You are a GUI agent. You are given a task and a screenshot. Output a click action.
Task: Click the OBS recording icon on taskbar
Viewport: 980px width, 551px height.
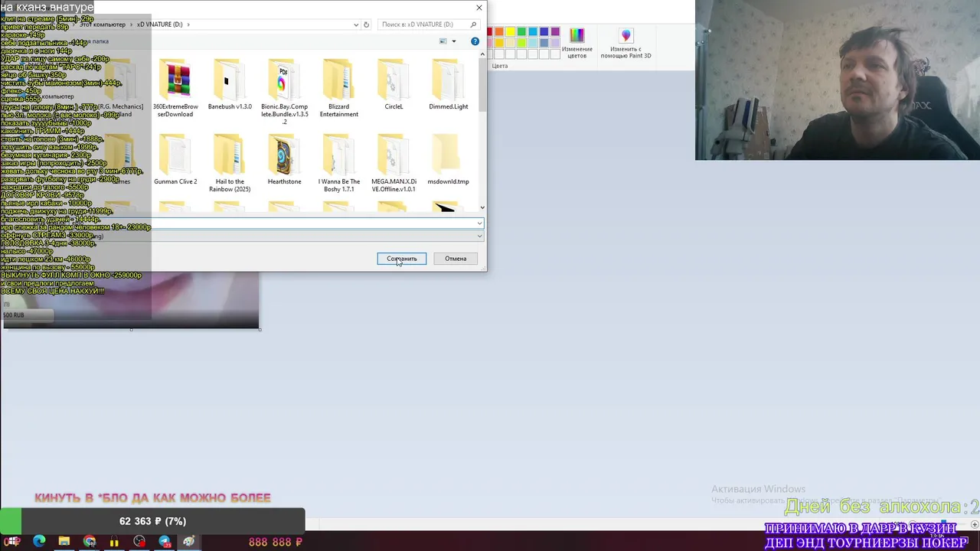click(139, 542)
